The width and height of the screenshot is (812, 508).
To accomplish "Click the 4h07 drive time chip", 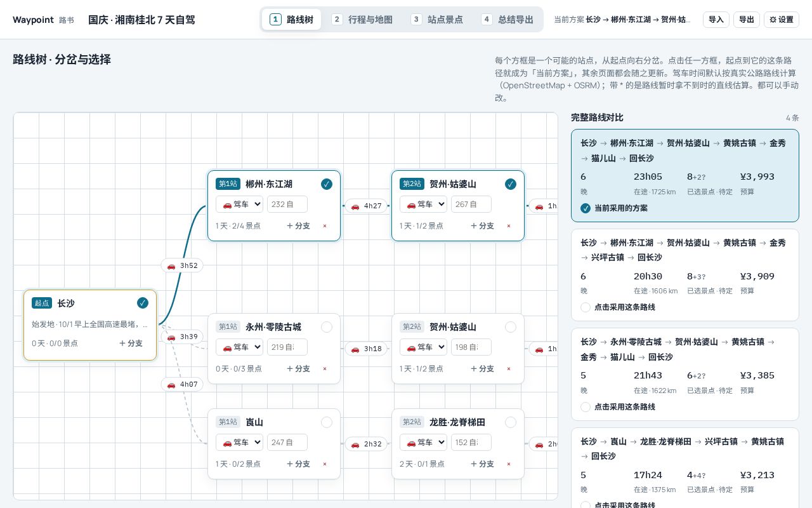I will point(182,384).
